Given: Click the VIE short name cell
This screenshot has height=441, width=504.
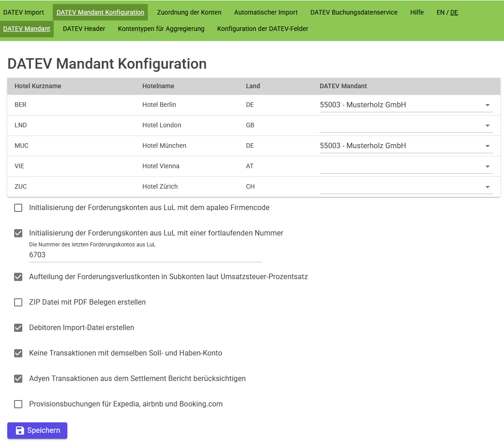Looking at the screenshot, I should (19, 166).
